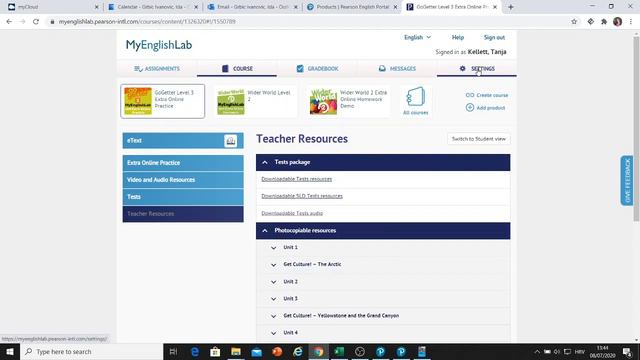Expand the Unit 1 row
640x360 pixels.
click(x=273, y=248)
